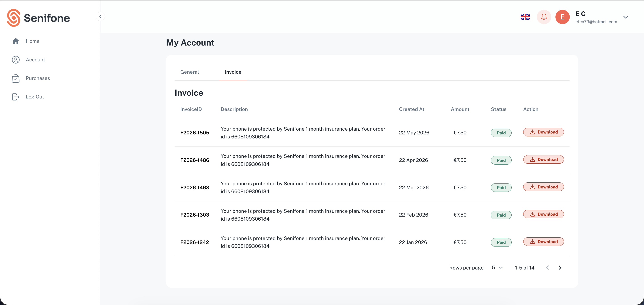This screenshot has height=305, width=644.
Task: Click invoice ID F2026-1486
Action: [x=195, y=160]
